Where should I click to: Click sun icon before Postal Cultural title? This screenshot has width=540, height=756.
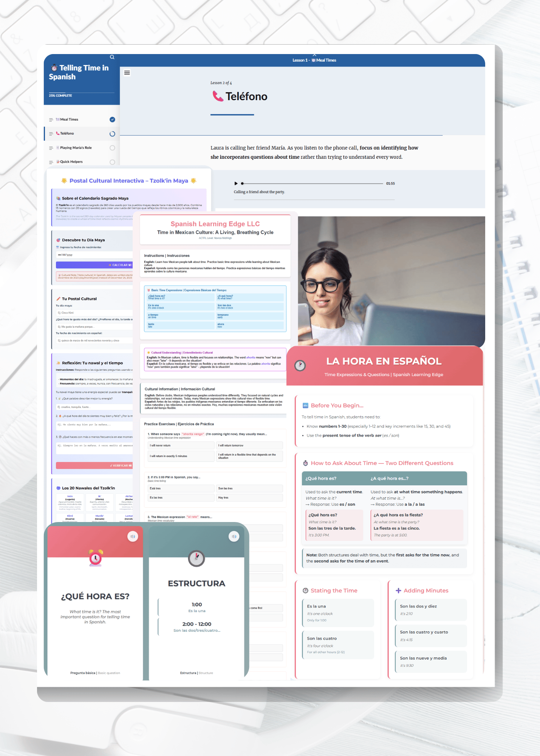click(x=64, y=181)
